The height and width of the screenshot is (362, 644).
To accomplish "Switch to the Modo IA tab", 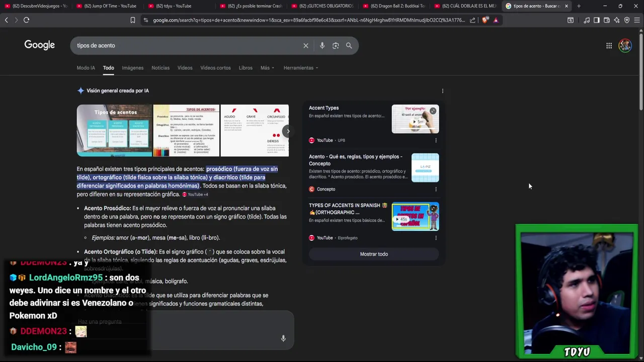I will (x=86, y=68).
